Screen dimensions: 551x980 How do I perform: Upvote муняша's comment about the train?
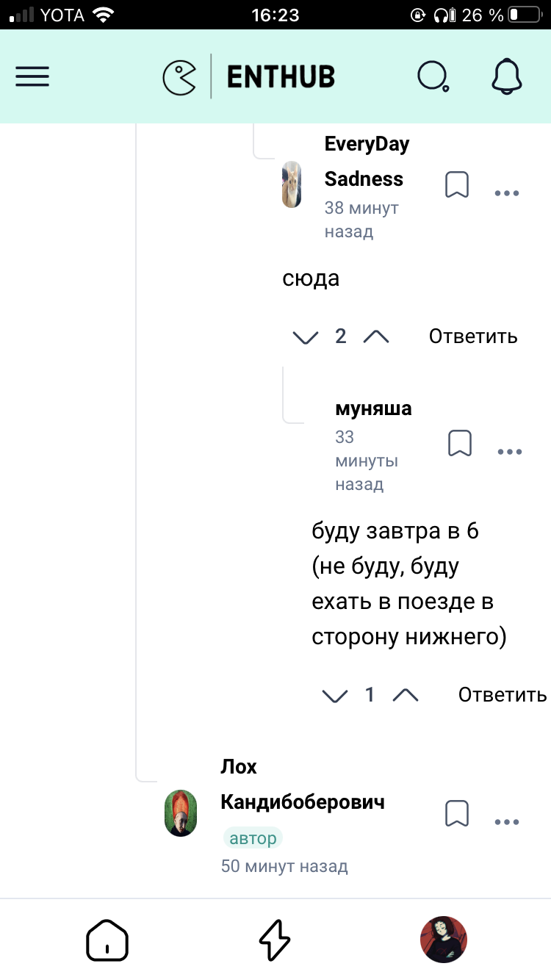tap(406, 695)
